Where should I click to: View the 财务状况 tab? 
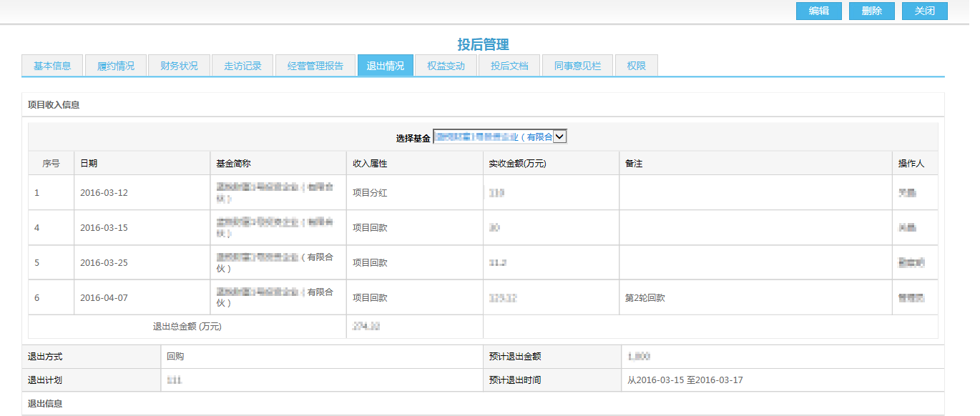[x=178, y=65]
